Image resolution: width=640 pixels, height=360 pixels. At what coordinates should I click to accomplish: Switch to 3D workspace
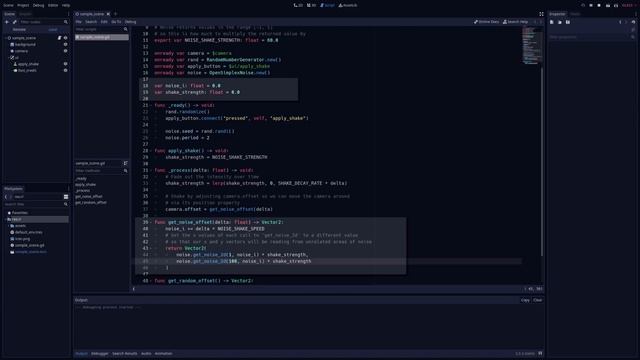click(311, 5)
